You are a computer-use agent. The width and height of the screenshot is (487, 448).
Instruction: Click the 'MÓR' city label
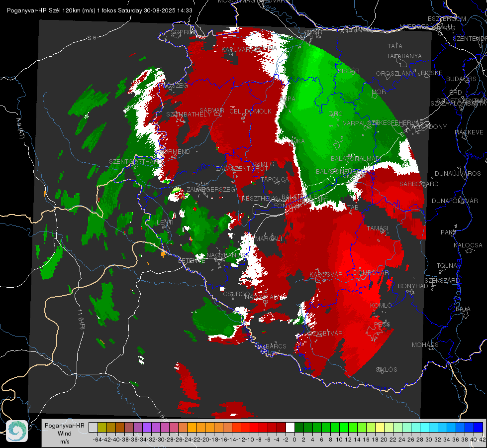[x=379, y=92]
